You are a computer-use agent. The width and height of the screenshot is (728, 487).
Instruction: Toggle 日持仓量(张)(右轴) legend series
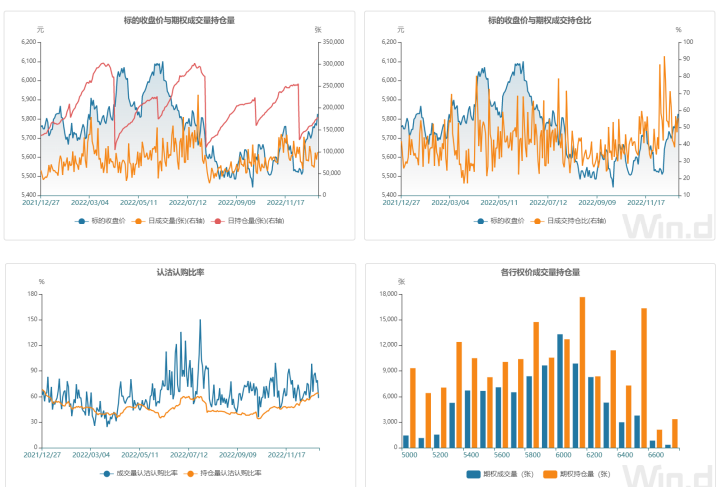[x=247, y=221]
